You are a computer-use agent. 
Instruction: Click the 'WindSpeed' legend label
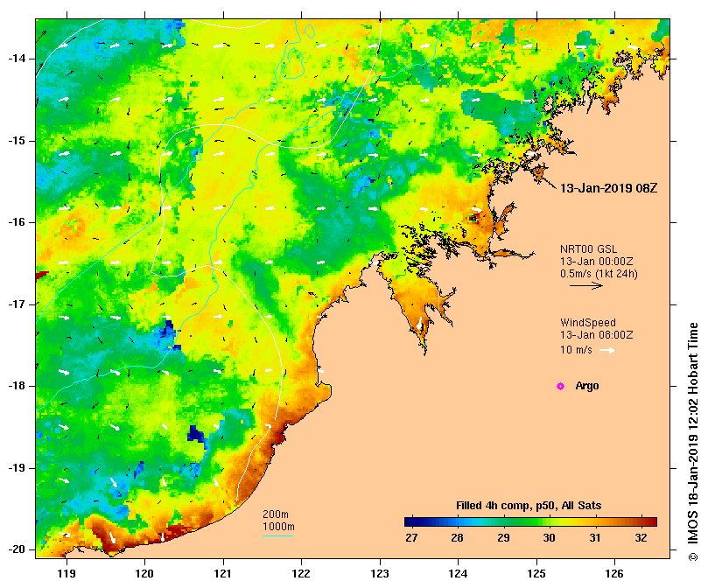click(x=588, y=323)
